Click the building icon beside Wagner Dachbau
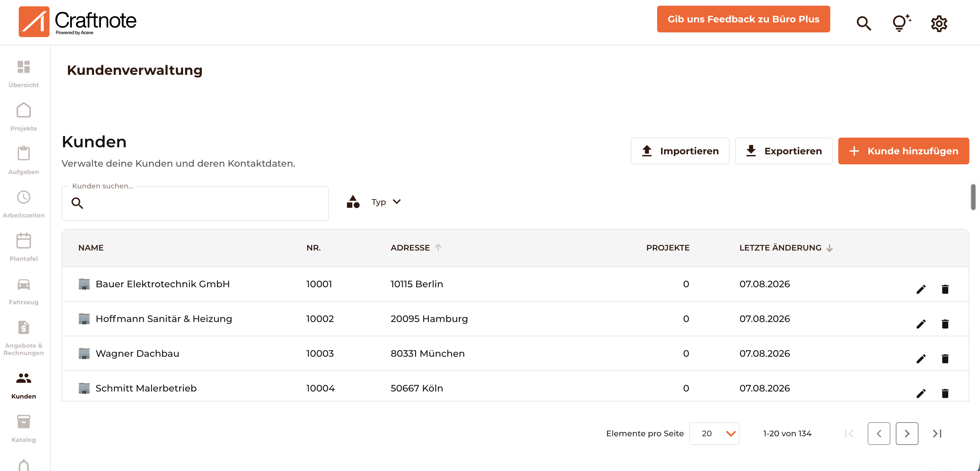The image size is (980, 471). 84,353
